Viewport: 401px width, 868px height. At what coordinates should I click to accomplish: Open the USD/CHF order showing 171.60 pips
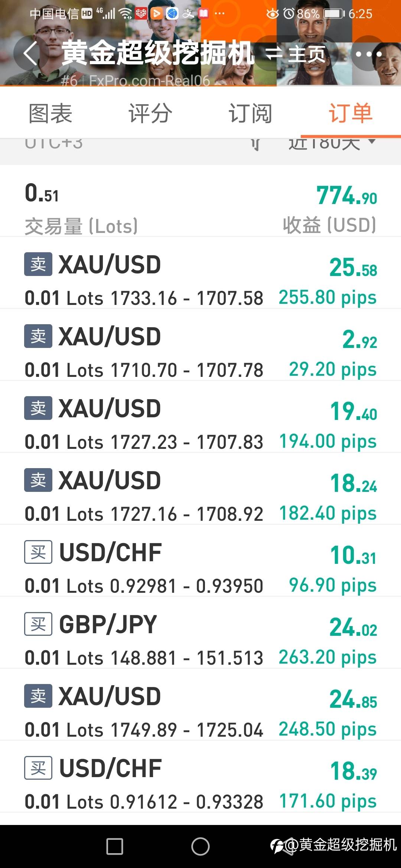pos(200,784)
